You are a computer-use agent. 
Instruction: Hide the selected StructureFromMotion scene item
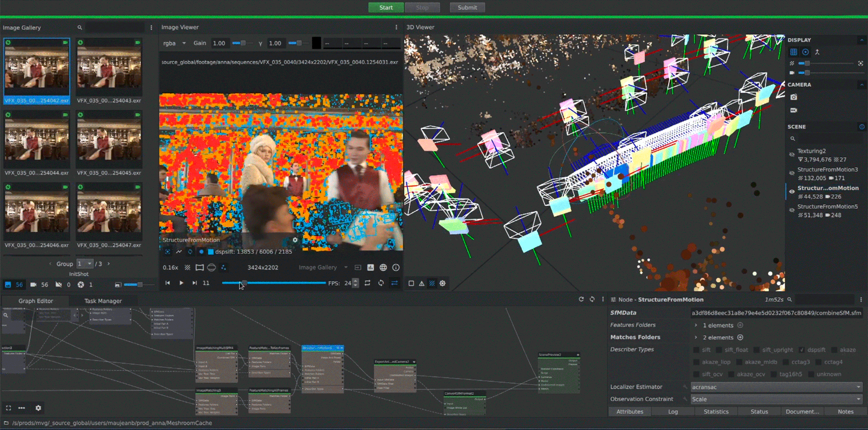point(792,192)
